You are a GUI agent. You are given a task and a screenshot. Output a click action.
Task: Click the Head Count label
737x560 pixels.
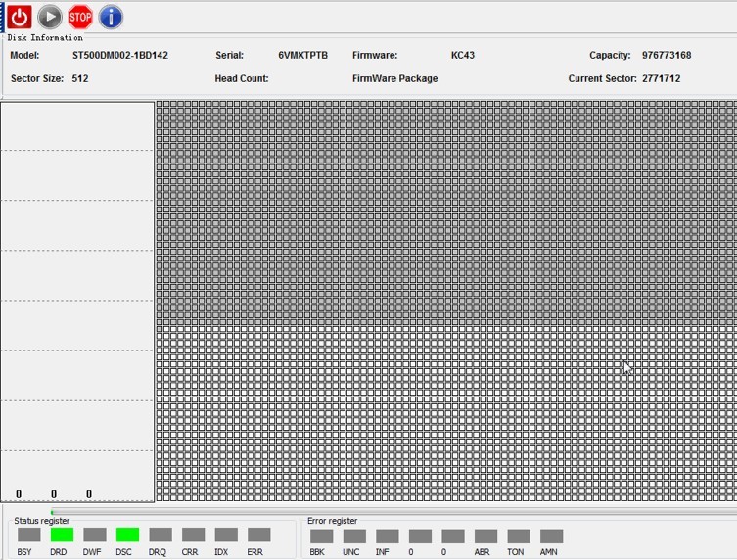(242, 79)
